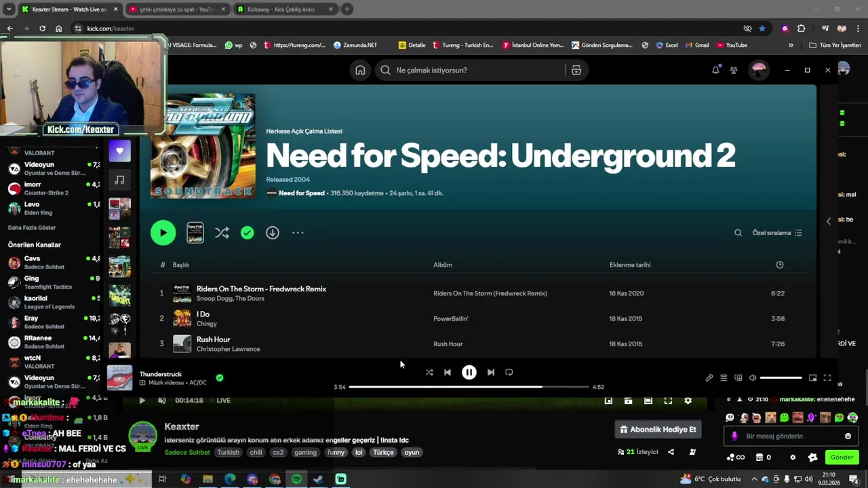Open Gmail bookmark in bookmarks bar
The height and width of the screenshot is (488, 868).
click(x=697, y=45)
